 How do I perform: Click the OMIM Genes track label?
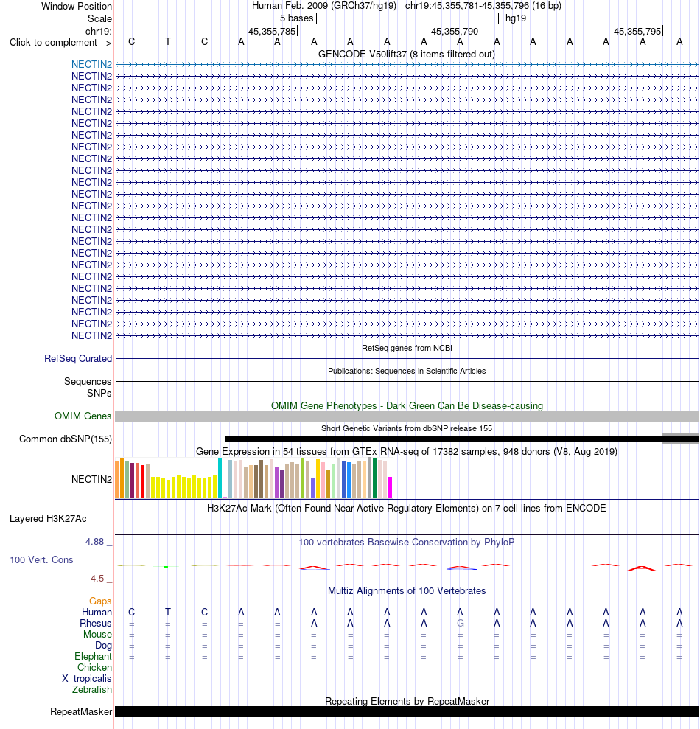[x=83, y=416]
